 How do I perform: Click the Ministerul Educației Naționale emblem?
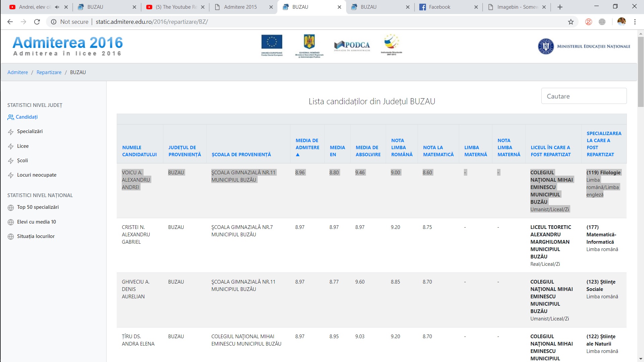point(546,46)
